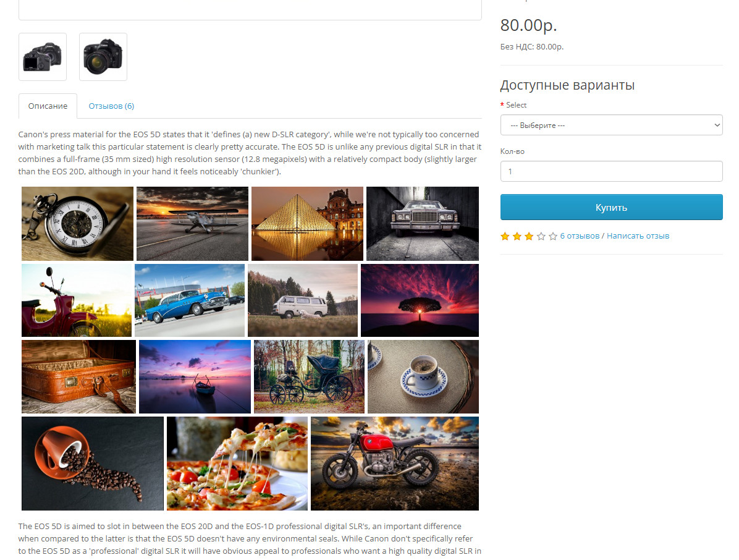Click the red BMW motorcycle photo

click(x=394, y=464)
